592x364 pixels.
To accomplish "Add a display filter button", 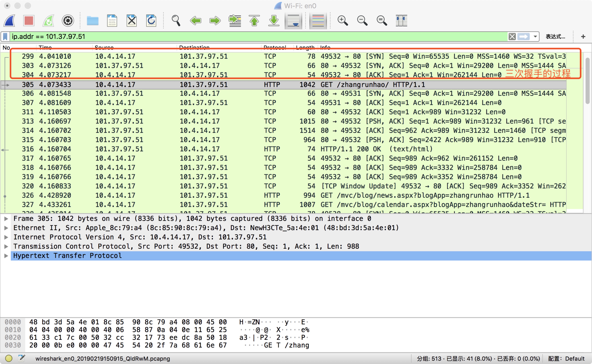I will (583, 37).
